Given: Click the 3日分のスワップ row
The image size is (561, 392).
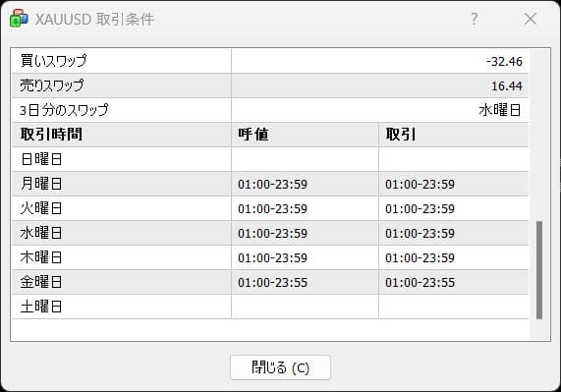Looking at the screenshot, I should coord(270,110).
